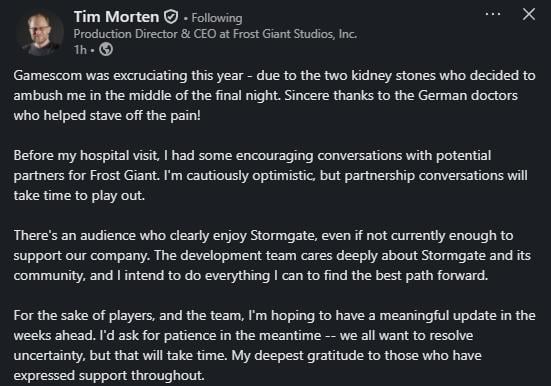
Task: Click the 'uncertainty, but that will take time' line
Action: click(x=247, y=356)
